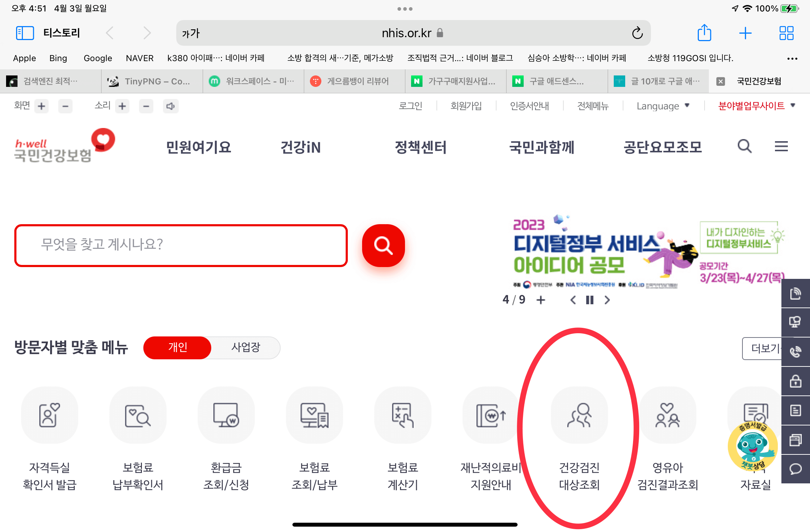Screen dimensions: 810x532
Task: Click the speech bubble icon in right sidebar
Action: click(x=795, y=469)
